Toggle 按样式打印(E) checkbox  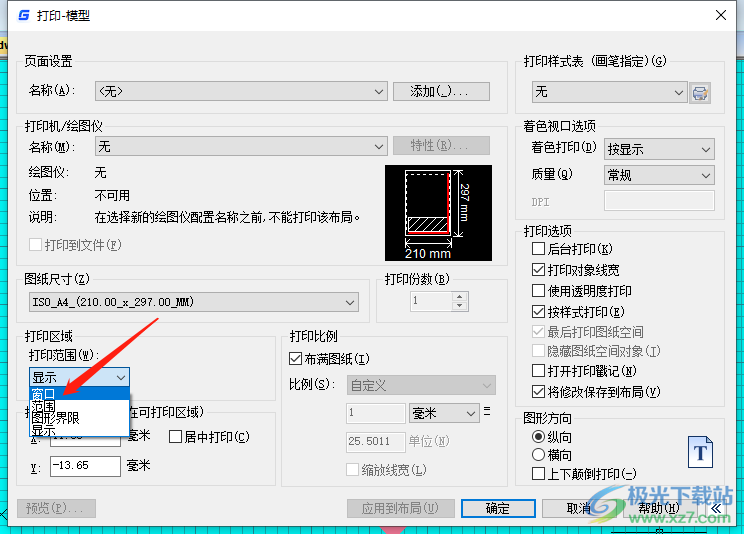538,311
